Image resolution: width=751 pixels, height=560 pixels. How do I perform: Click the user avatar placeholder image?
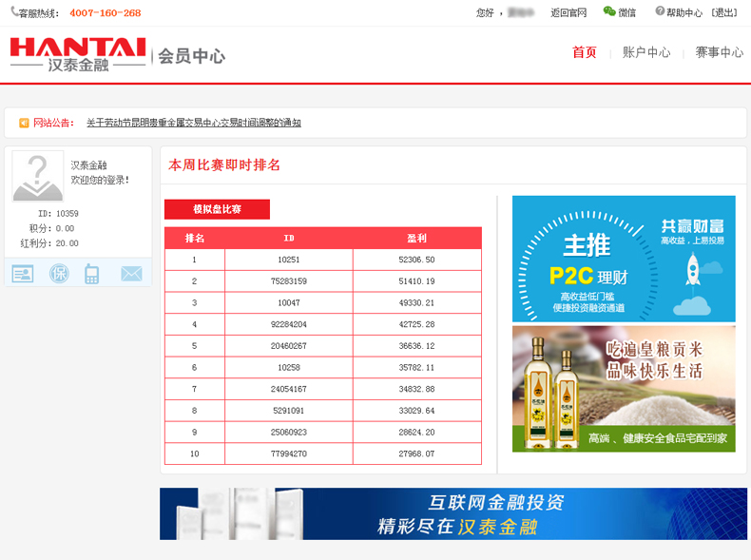click(38, 176)
